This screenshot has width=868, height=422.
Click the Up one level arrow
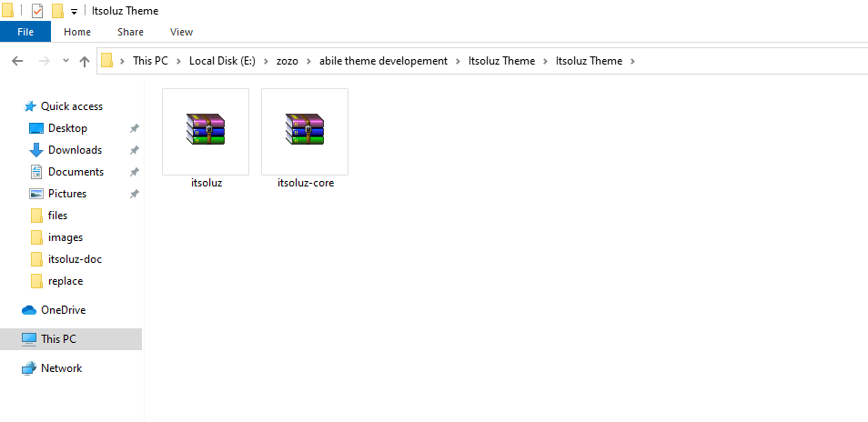click(x=85, y=61)
